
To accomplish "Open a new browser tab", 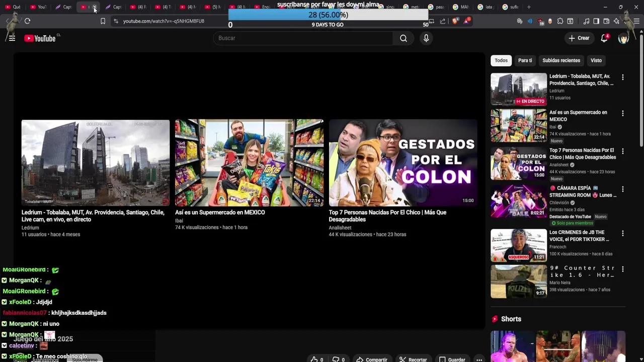I will pos(529,7).
